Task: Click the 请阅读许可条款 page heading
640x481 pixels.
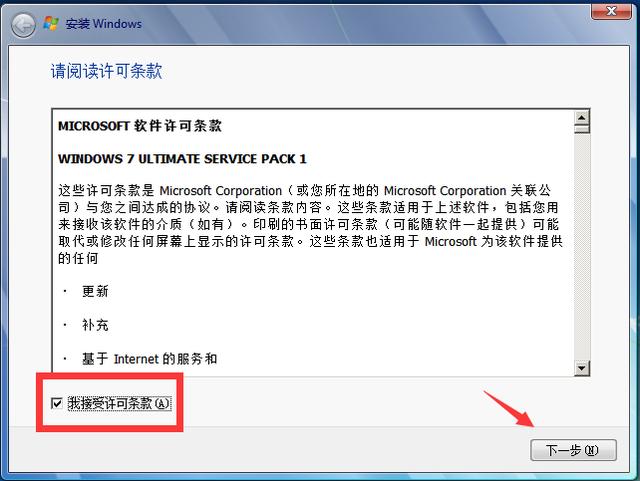Action: (106, 71)
